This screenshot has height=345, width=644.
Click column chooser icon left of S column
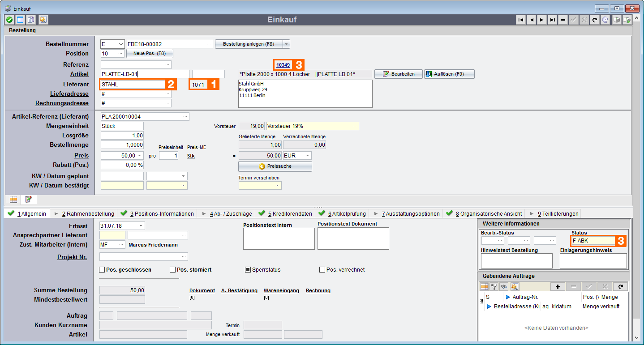click(482, 302)
